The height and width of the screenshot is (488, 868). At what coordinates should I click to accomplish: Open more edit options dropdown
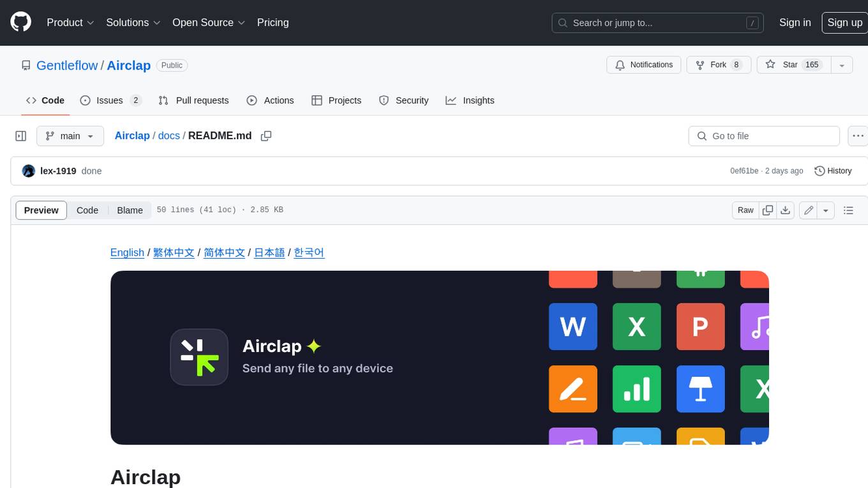(826, 210)
